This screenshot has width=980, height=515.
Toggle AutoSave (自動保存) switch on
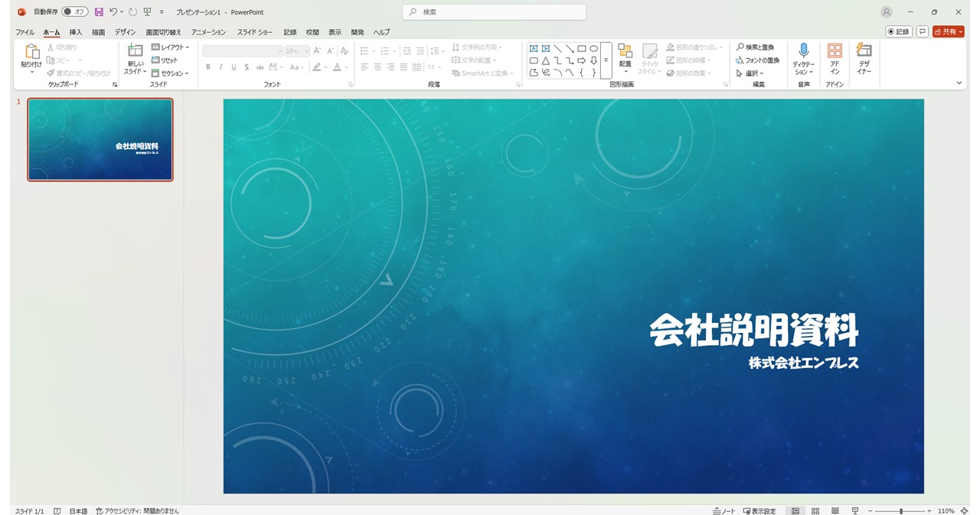74,12
